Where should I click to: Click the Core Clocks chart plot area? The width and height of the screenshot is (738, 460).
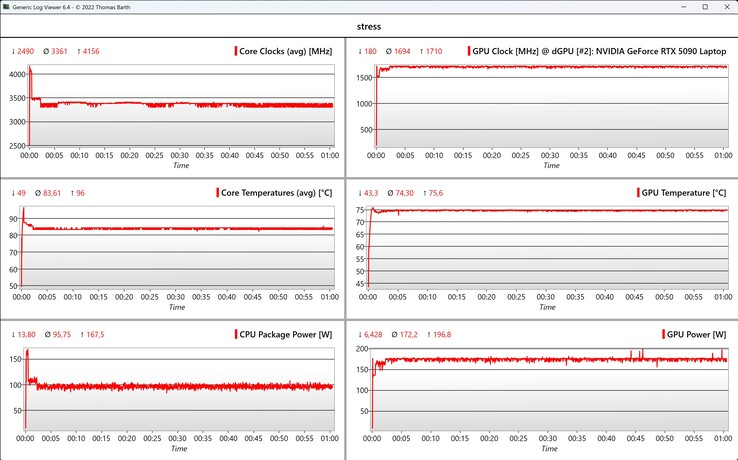pyautogui.click(x=181, y=105)
